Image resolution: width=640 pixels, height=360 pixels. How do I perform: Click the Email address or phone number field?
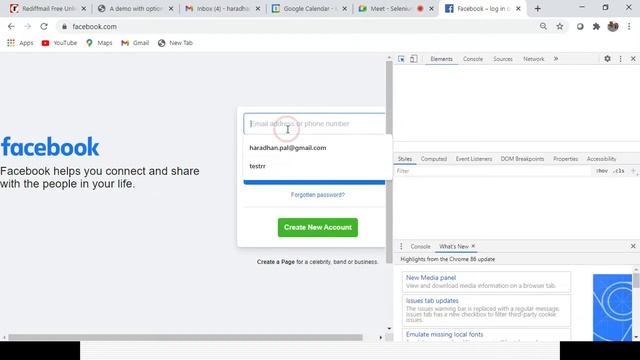(x=314, y=124)
